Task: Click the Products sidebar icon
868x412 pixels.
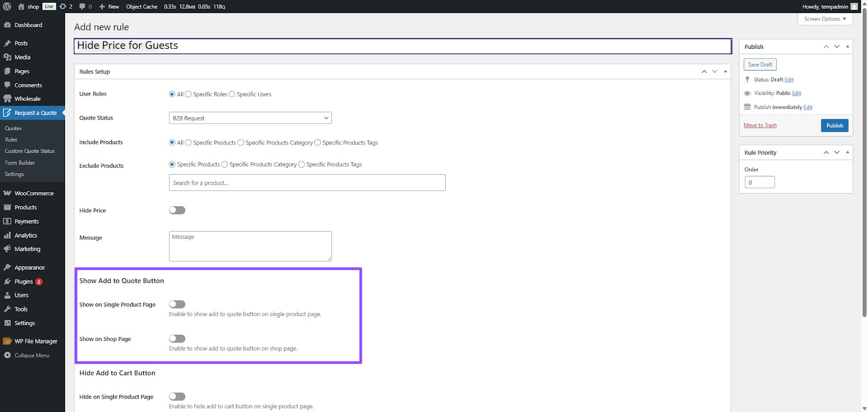Action: pyautogui.click(x=7, y=207)
